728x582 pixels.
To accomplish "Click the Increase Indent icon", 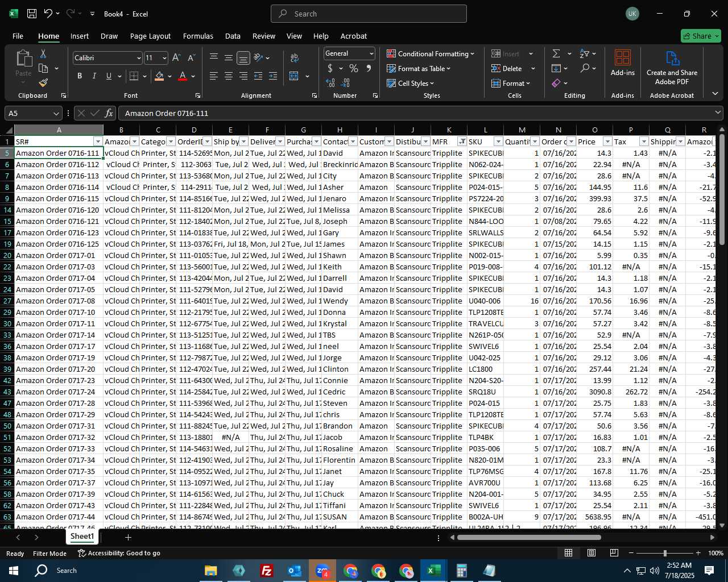I will pyautogui.click(x=273, y=76).
